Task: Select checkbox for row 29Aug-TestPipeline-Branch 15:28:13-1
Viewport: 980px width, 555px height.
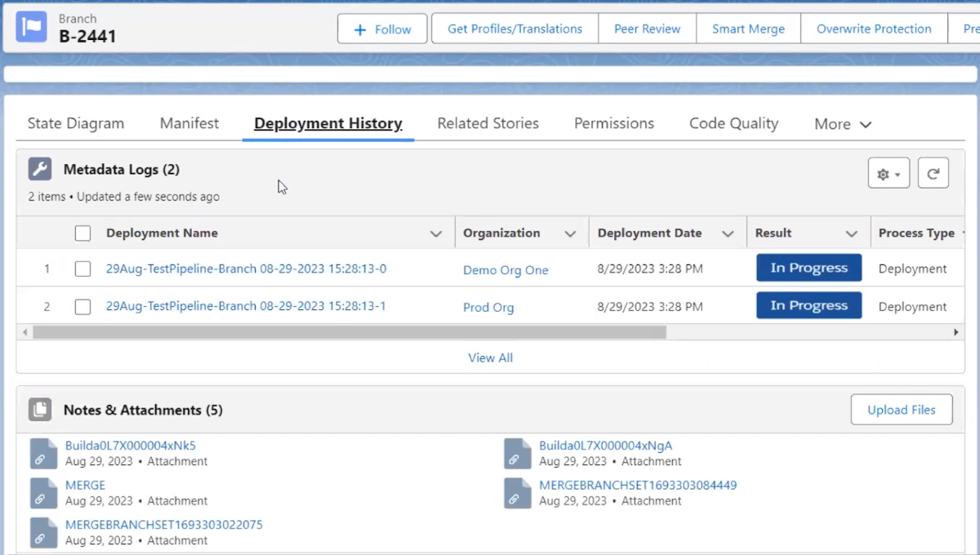Action: [82, 307]
